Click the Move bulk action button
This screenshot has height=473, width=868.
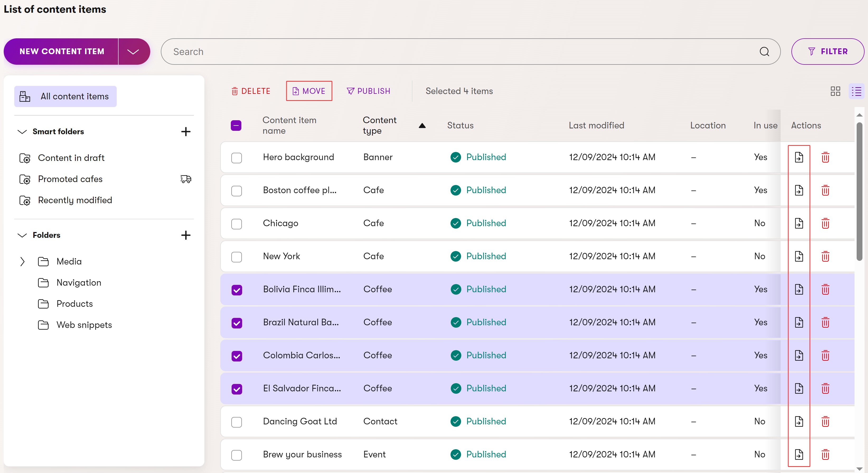click(309, 91)
